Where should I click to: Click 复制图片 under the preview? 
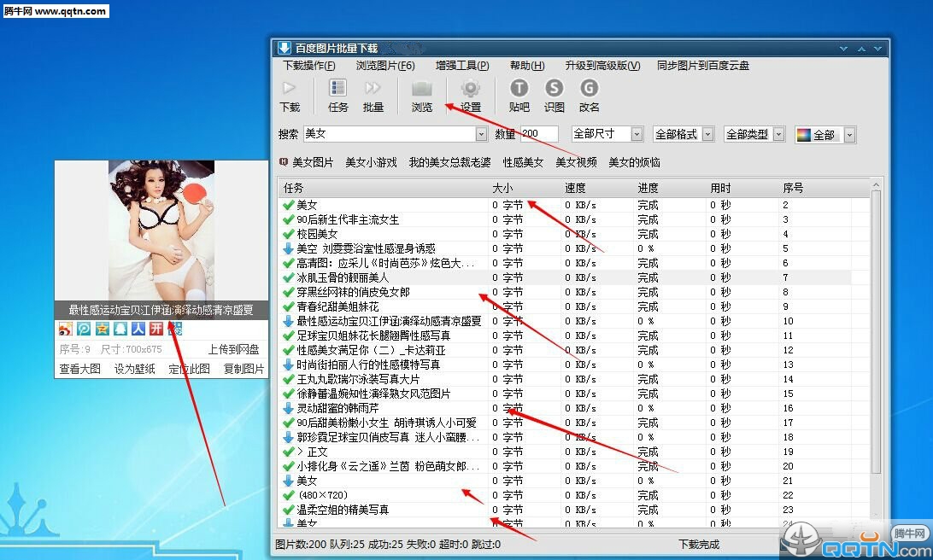[244, 369]
